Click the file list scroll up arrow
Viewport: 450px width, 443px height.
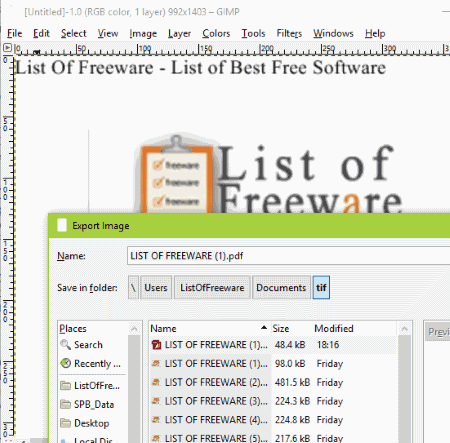click(x=404, y=329)
